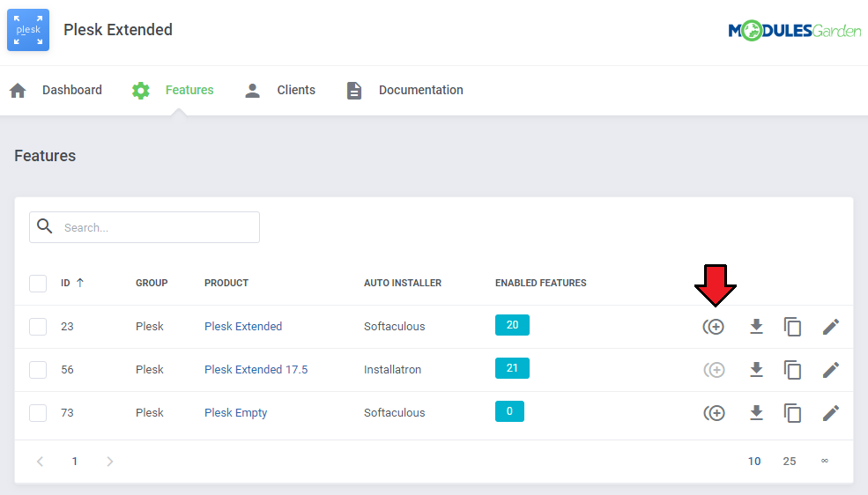This screenshot has height=495, width=868.
Task: Select the checkbox for row 56
Action: pyautogui.click(x=38, y=369)
